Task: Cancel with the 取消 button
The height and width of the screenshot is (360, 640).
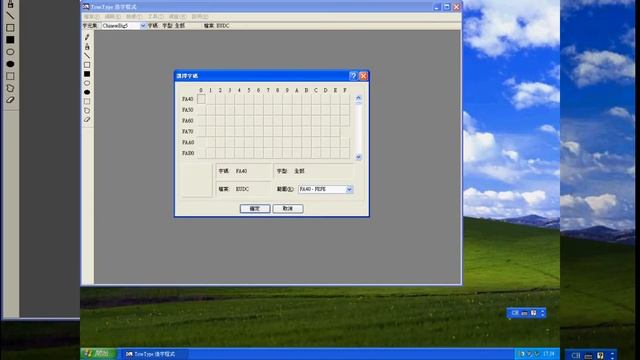Action: pyautogui.click(x=288, y=209)
